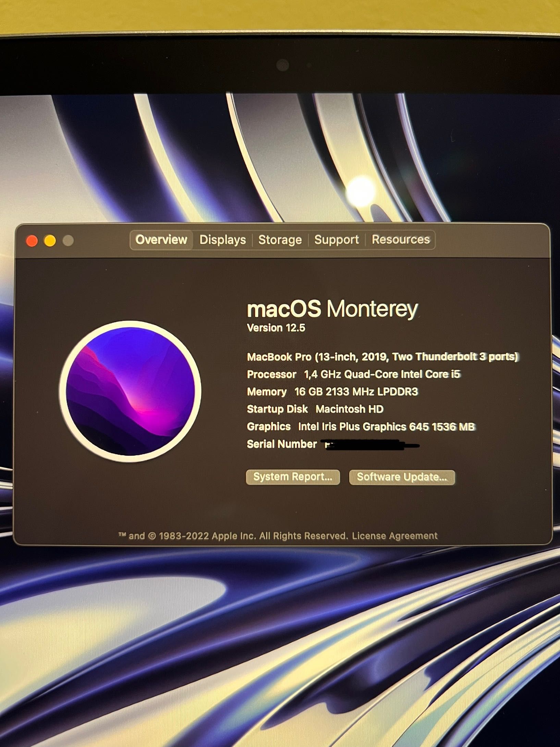This screenshot has height=747, width=560.
Task: Click the 16 GB 2133 MHz LPDDR3 value
Action: [x=356, y=392]
